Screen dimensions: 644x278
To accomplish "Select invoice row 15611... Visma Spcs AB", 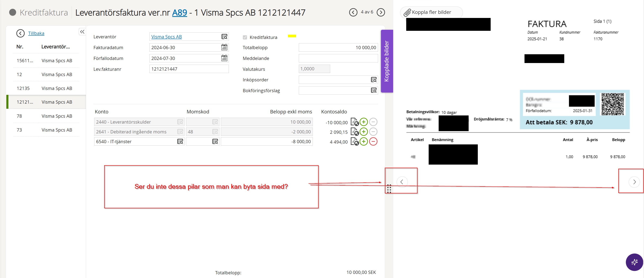I will click(46, 61).
